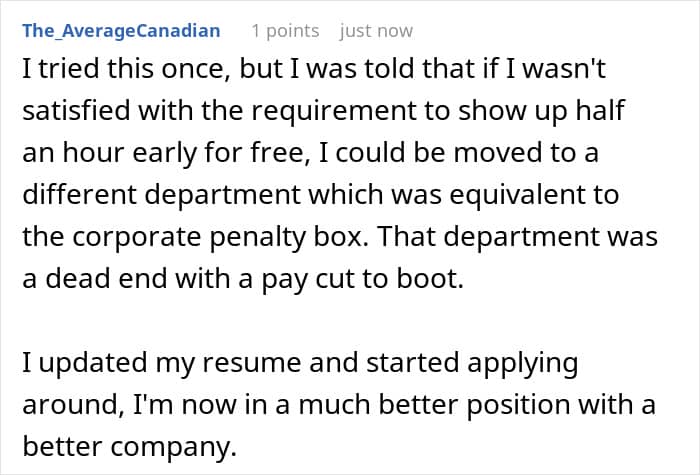Click the blank gap between both paragraphs

pos(339,321)
